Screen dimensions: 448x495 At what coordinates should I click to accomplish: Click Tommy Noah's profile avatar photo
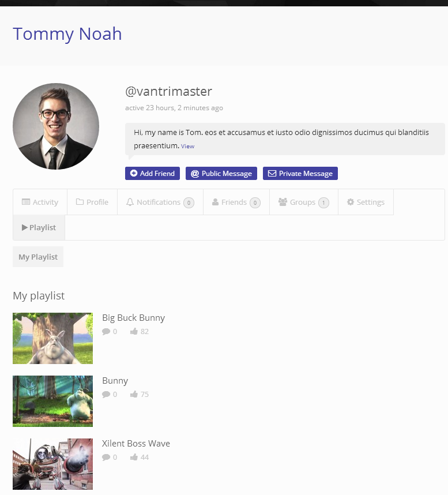pyautogui.click(x=56, y=126)
